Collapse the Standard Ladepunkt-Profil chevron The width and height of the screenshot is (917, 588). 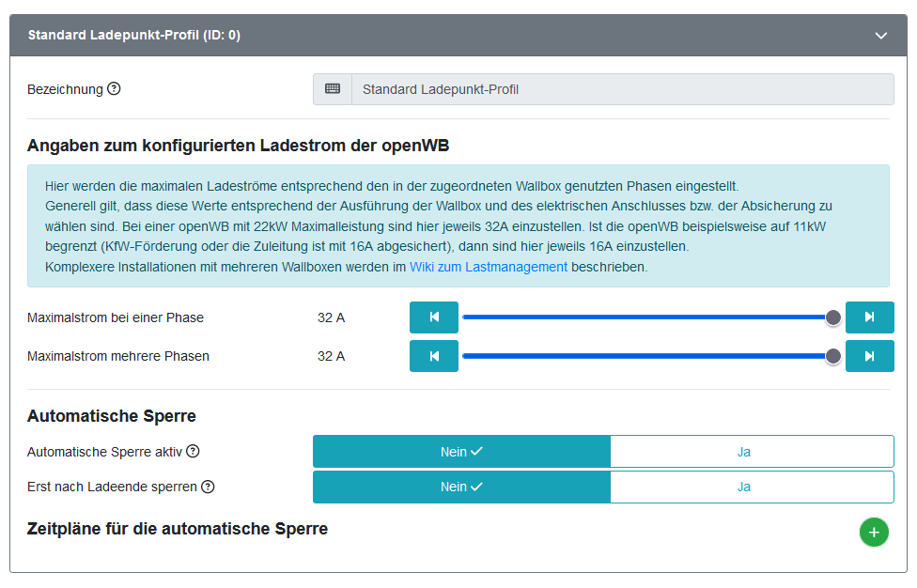(880, 36)
